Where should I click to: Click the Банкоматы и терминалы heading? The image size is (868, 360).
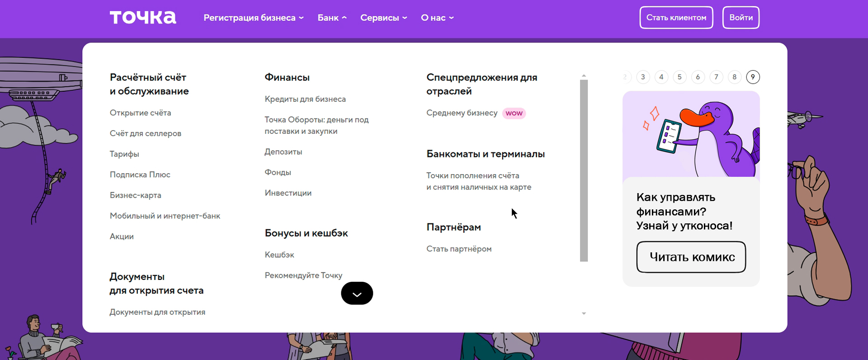click(486, 154)
